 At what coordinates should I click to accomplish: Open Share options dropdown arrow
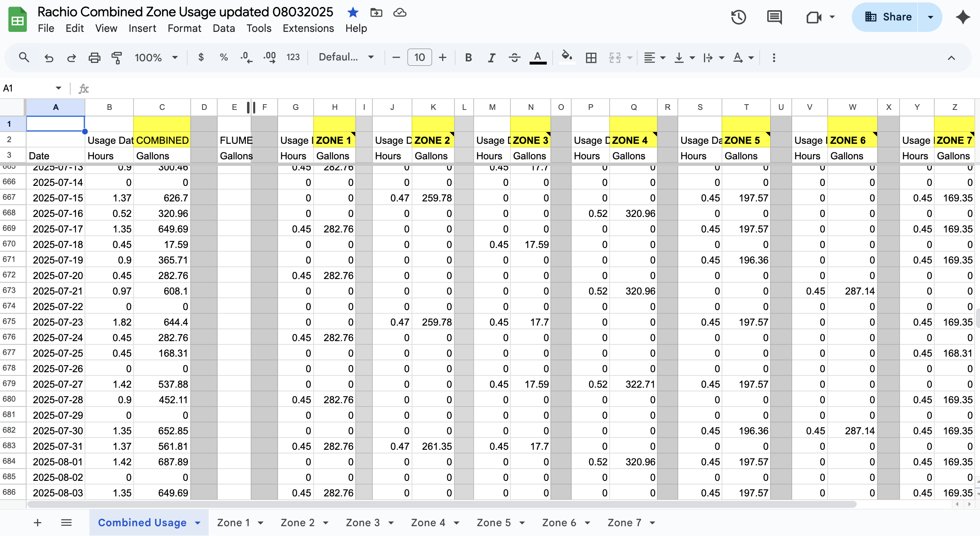click(930, 17)
